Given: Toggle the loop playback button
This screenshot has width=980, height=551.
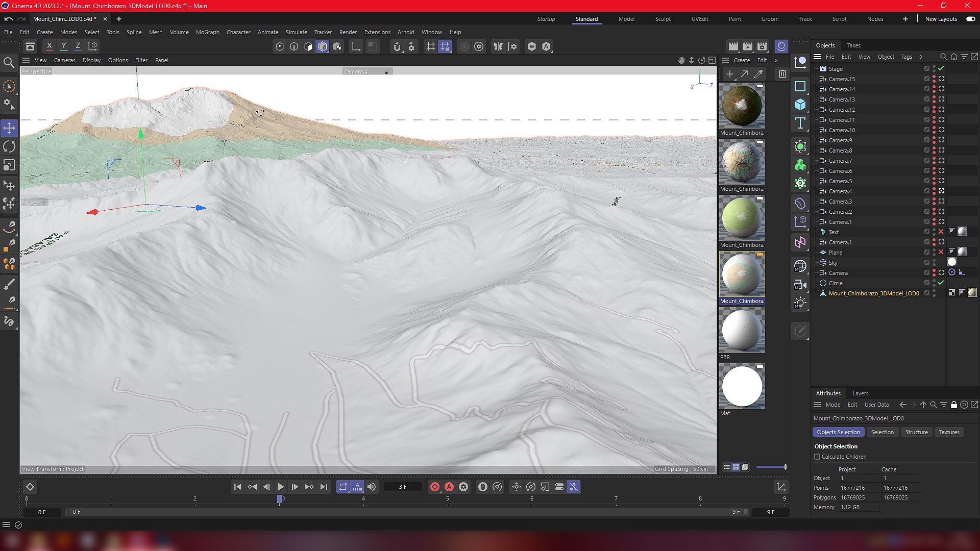Looking at the screenshot, I should pyautogui.click(x=342, y=487).
